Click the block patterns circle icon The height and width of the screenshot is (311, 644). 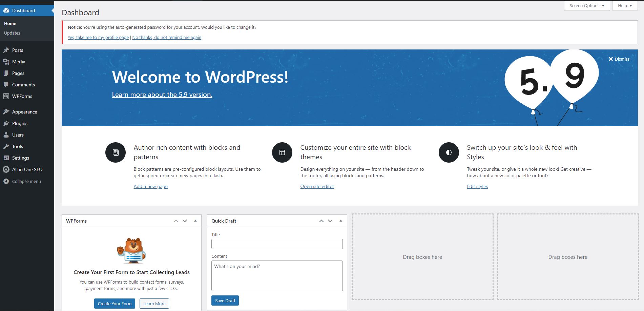coord(116,152)
